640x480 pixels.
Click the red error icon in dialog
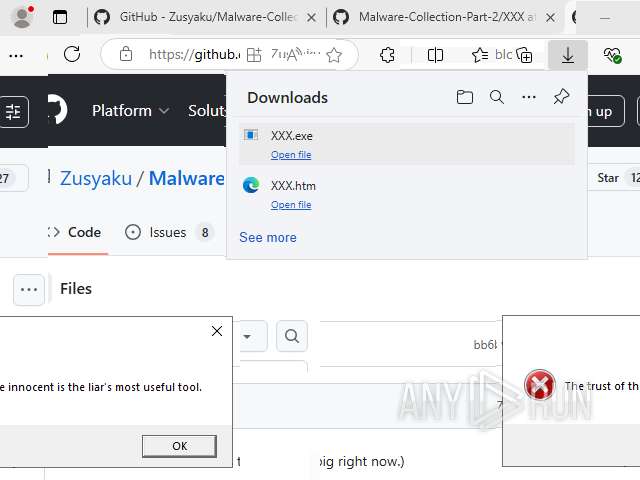pos(540,385)
